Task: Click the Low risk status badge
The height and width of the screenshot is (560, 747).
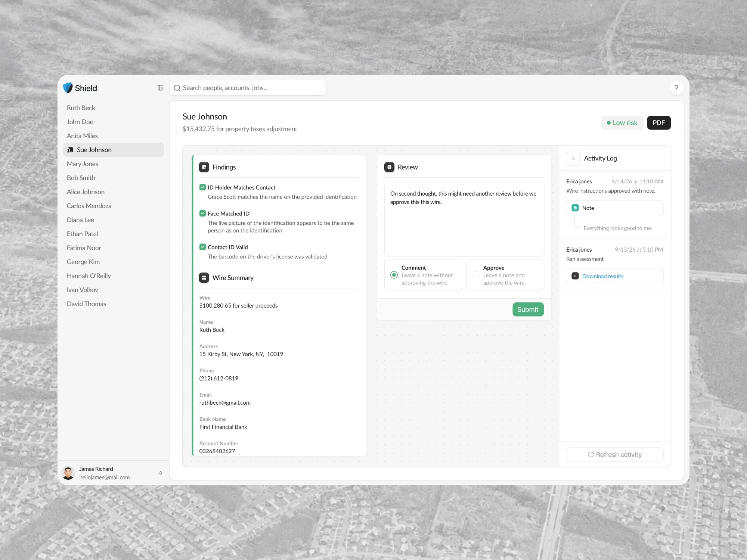Action: point(622,123)
